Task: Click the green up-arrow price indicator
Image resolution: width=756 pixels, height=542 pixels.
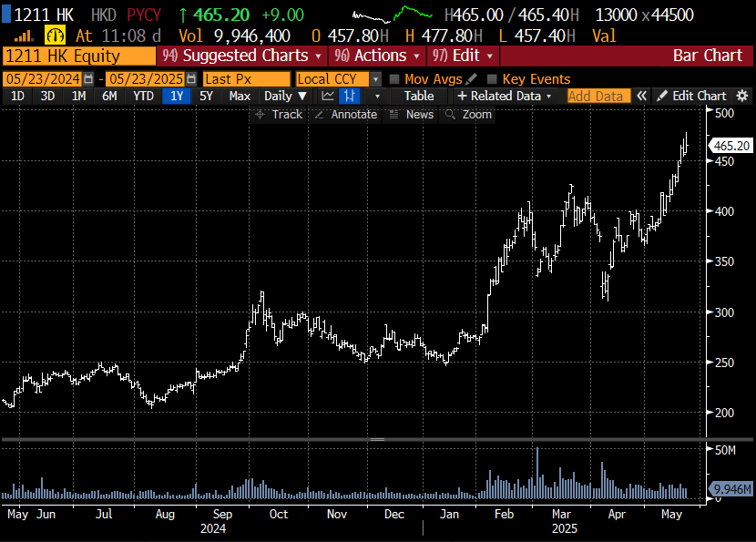Action: [183, 15]
